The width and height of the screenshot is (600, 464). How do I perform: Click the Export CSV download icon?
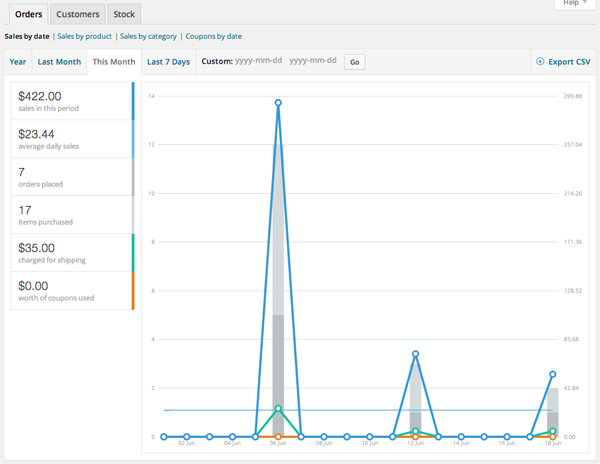[540, 62]
